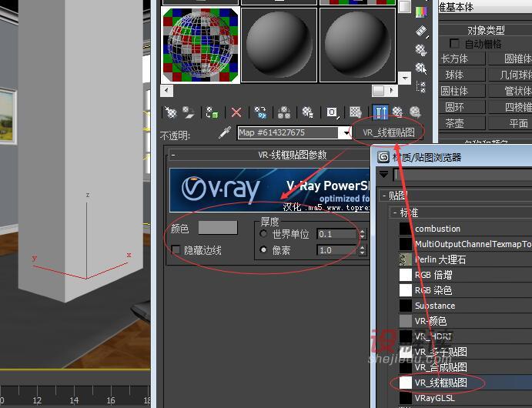Toggle the Show End Result icon
The width and height of the screenshot is (532, 408).
380,112
